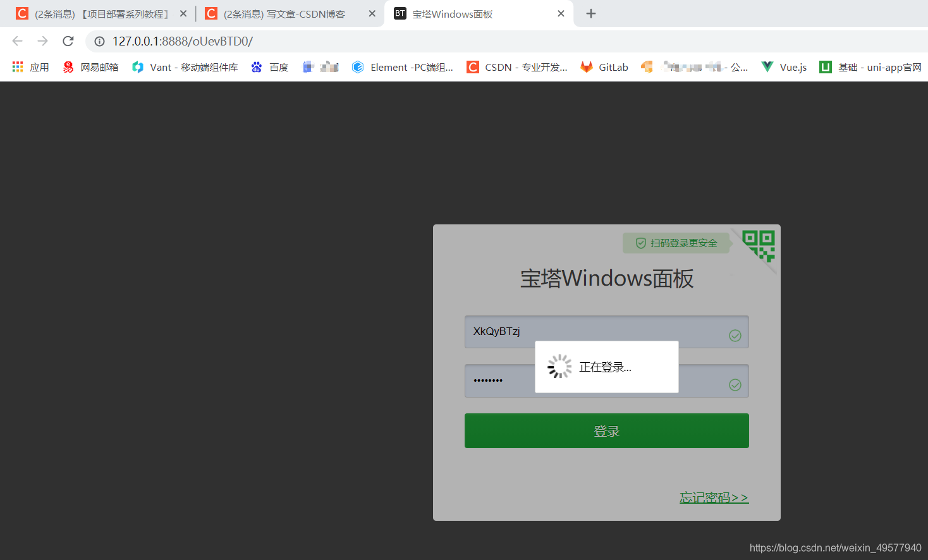The height and width of the screenshot is (560, 928).
Task: Switch to QR code login
Action: [759, 246]
